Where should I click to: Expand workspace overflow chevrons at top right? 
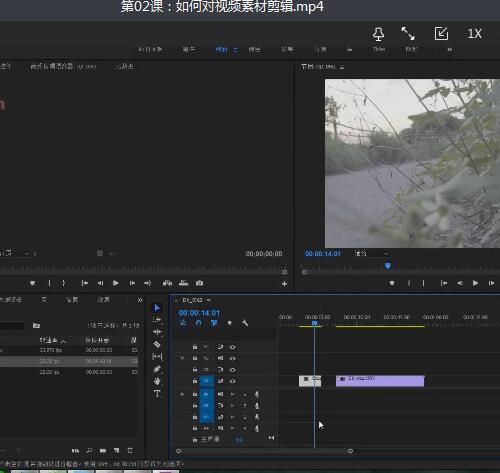pos(449,49)
